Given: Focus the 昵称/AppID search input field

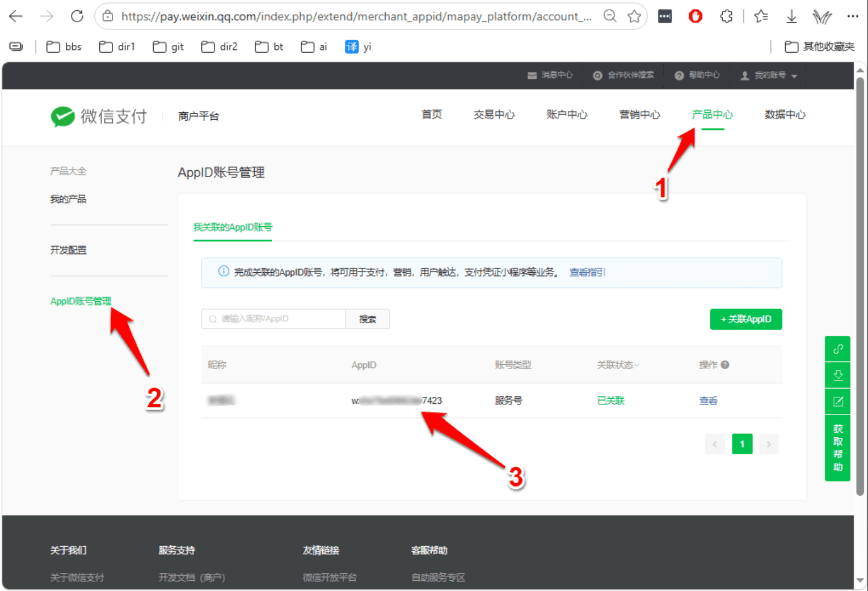Looking at the screenshot, I should (273, 319).
